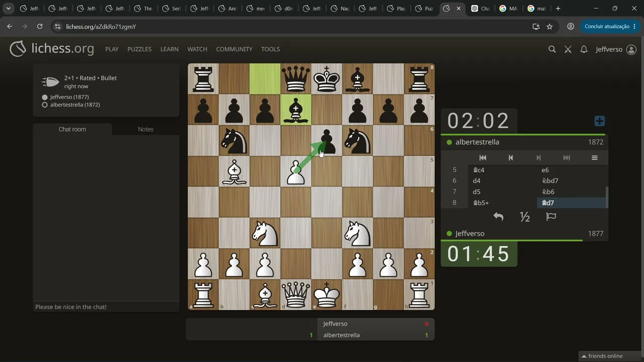Step back one move
The image size is (644, 362).
511,158
